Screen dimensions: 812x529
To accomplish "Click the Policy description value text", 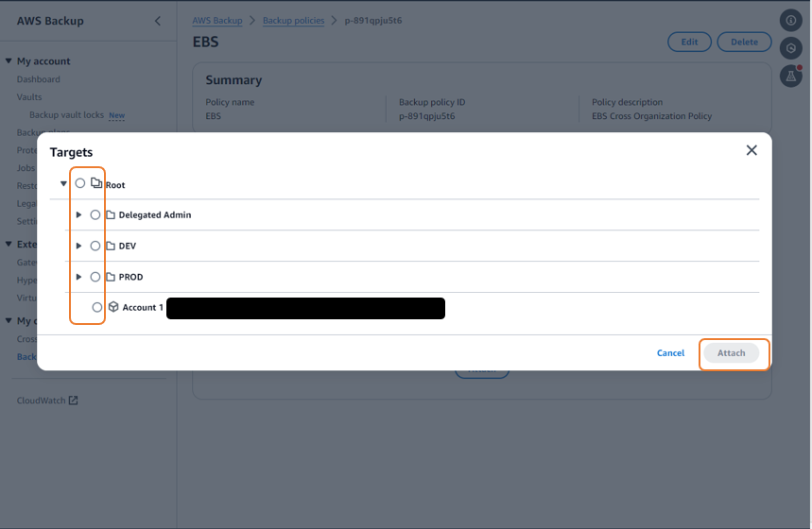I will pyautogui.click(x=651, y=116).
